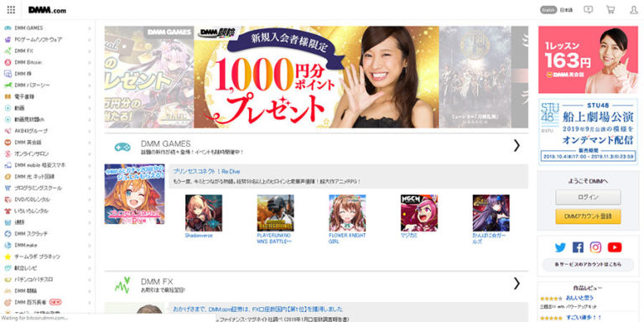Open the user account icon
The width and height of the screenshot is (644, 322).
click(x=634, y=10)
